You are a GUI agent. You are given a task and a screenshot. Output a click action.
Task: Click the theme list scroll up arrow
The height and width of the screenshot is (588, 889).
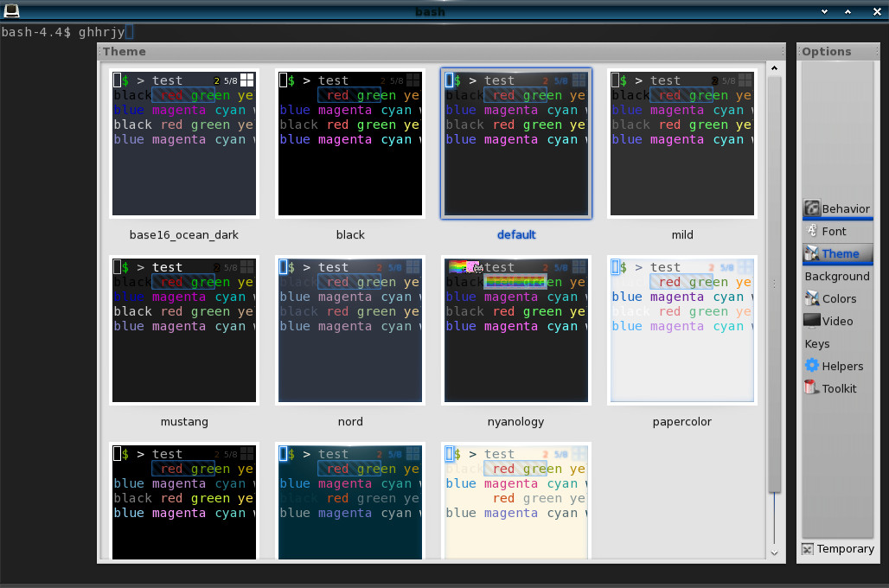click(775, 68)
